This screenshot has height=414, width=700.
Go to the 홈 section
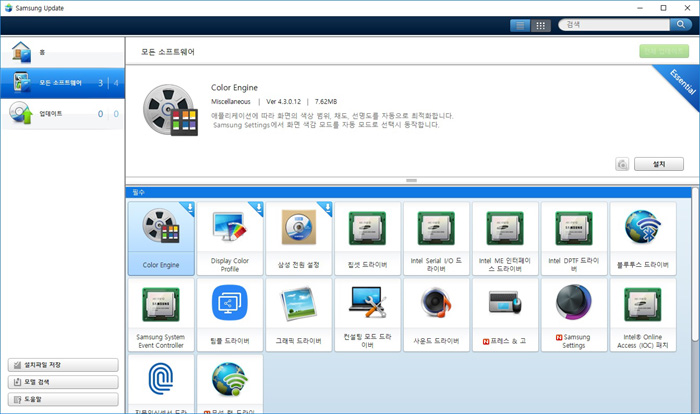[x=62, y=52]
